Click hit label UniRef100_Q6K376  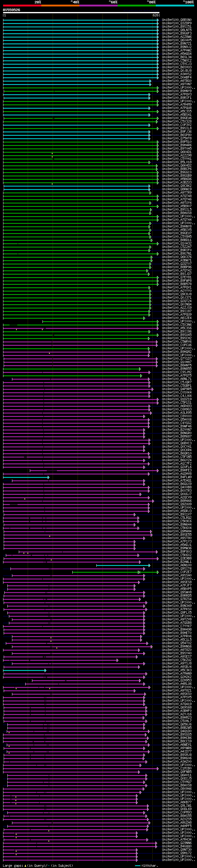click(x=177, y=257)
